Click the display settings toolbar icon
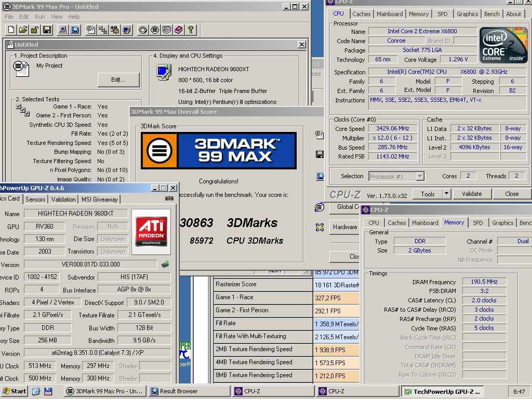The image size is (532, 399). (x=126, y=30)
